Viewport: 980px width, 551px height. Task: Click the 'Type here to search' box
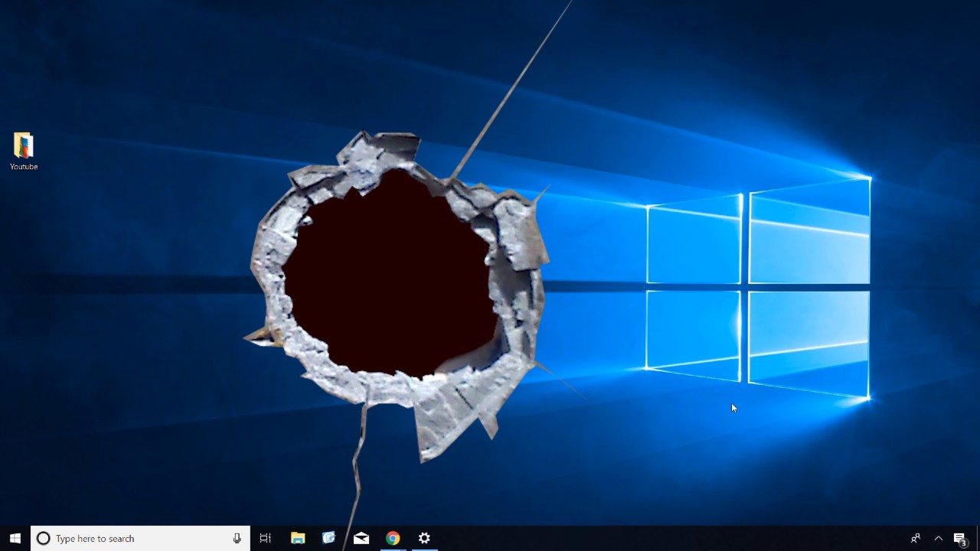pos(140,538)
